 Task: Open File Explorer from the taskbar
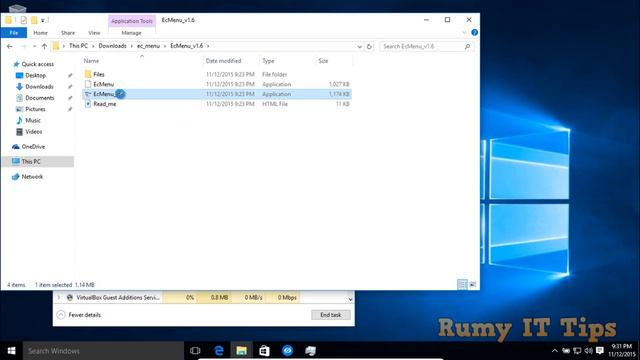242,351
